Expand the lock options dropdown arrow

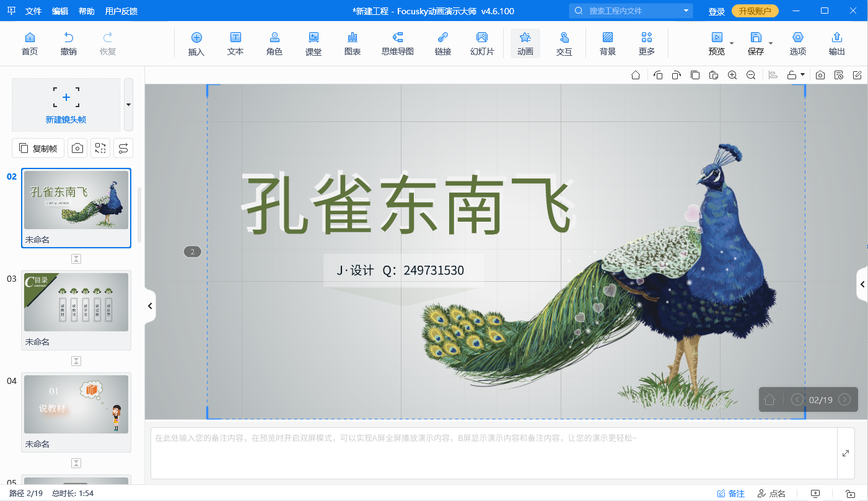(x=803, y=75)
